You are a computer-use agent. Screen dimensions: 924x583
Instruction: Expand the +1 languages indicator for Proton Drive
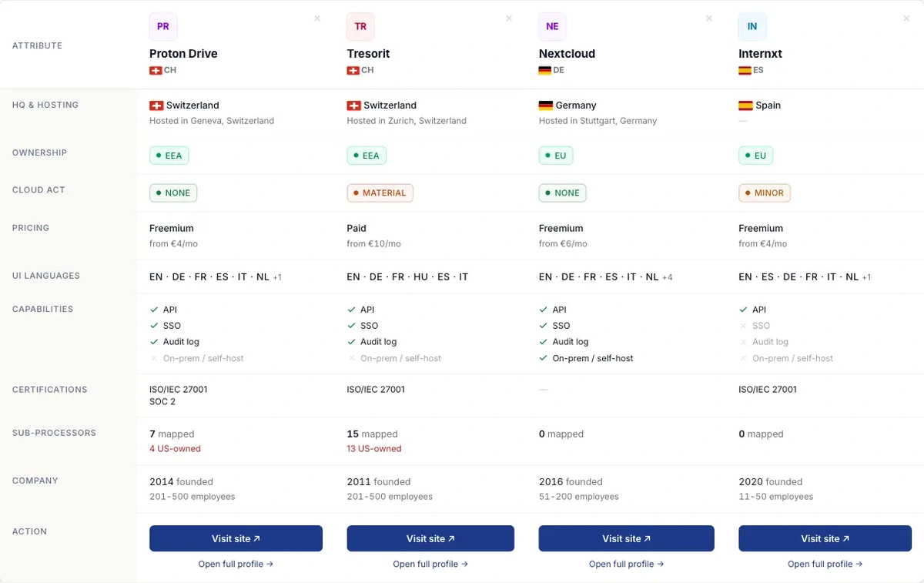(x=277, y=277)
